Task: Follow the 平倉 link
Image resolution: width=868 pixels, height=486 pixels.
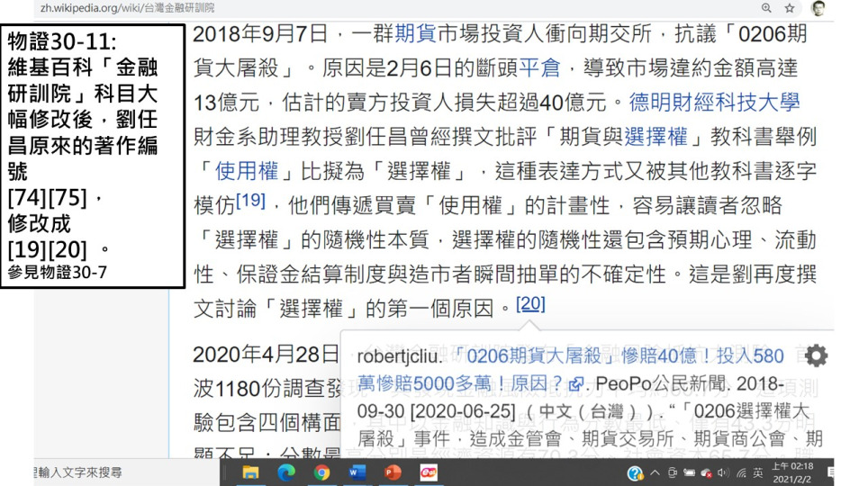Action: [539, 67]
